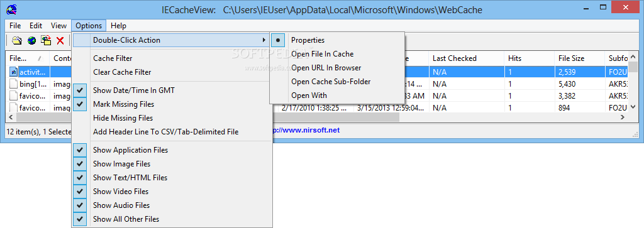Select Properties as double-click action
The width and height of the screenshot is (644, 228).
pyautogui.click(x=337, y=40)
